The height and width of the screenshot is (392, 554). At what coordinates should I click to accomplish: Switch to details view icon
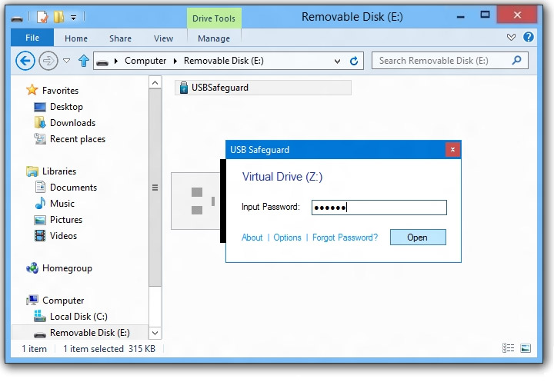pos(508,348)
